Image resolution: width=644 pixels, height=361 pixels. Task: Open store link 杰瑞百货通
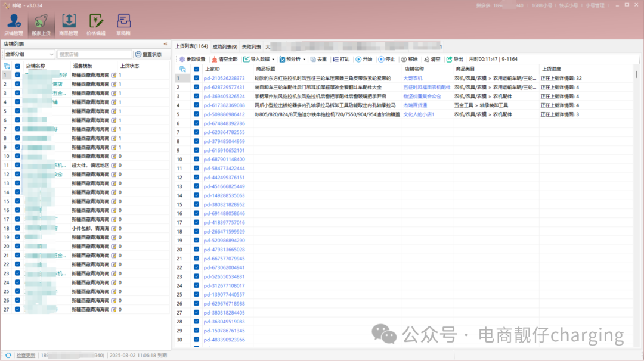(415, 105)
